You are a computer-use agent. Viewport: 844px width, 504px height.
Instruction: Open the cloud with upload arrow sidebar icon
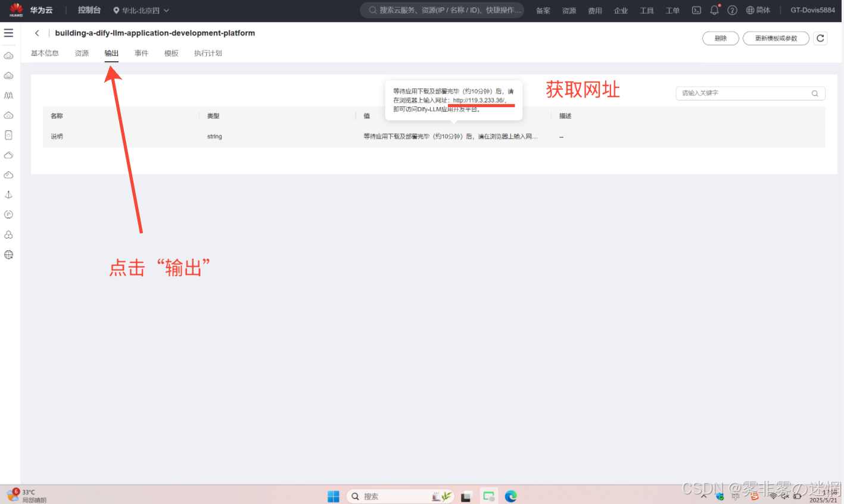[x=8, y=115]
